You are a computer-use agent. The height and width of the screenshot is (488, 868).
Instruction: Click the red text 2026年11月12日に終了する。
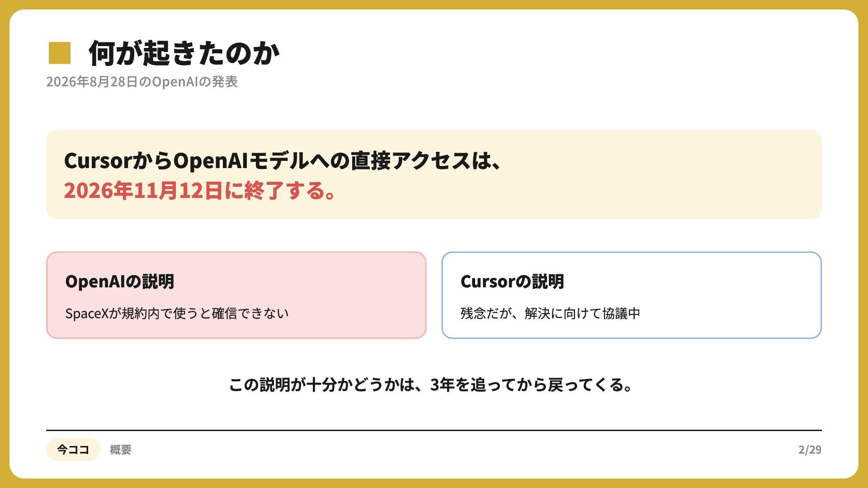(200, 191)
